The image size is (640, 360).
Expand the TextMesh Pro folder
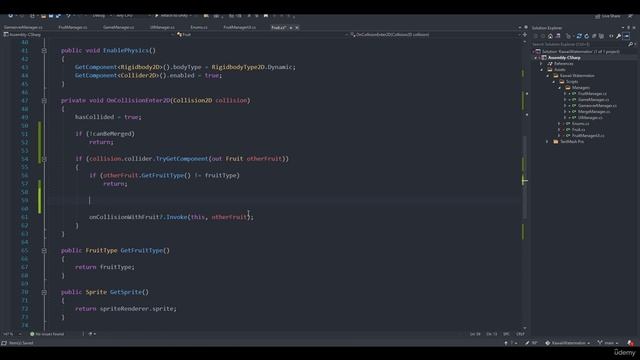point(547,142)
